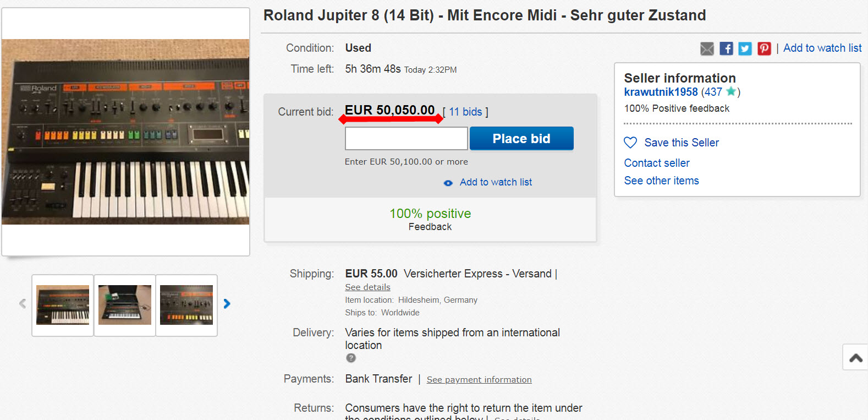Viewport: 868px width, 420px height.
Task: Select first keyboard front thumbnail
Action: 63,305
